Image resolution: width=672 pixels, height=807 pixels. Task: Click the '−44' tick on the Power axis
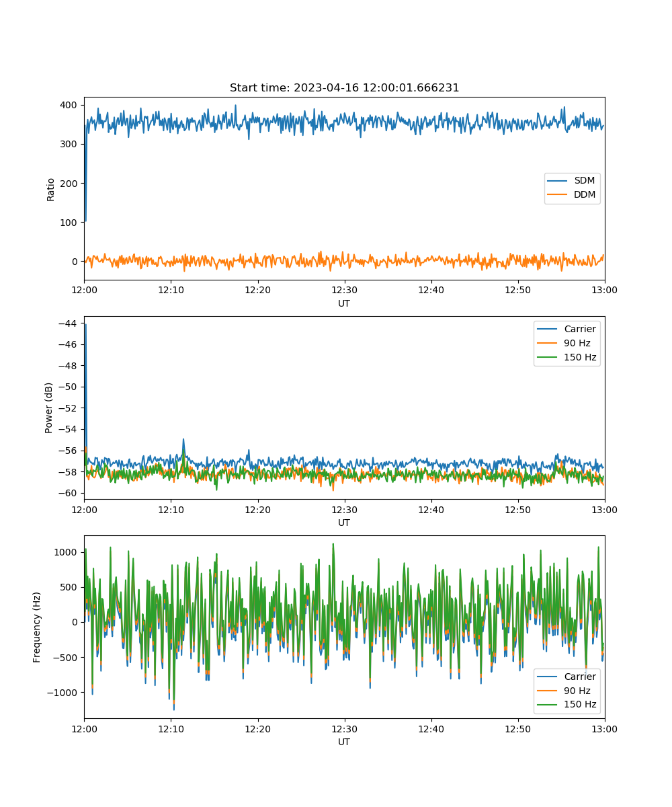coord(69,323)
